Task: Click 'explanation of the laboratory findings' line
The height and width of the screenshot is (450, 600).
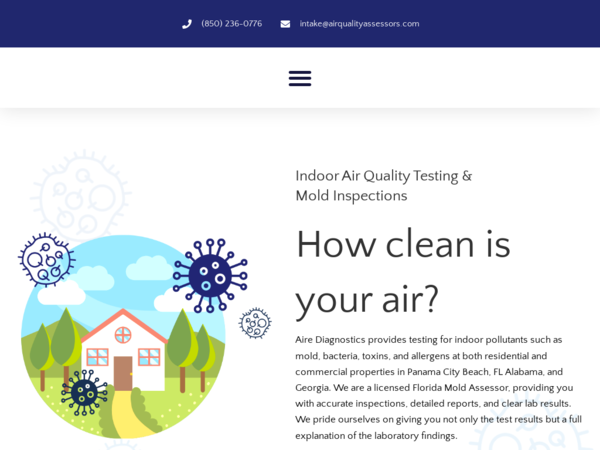Action: pyautogui.click(x=376, y=435)
